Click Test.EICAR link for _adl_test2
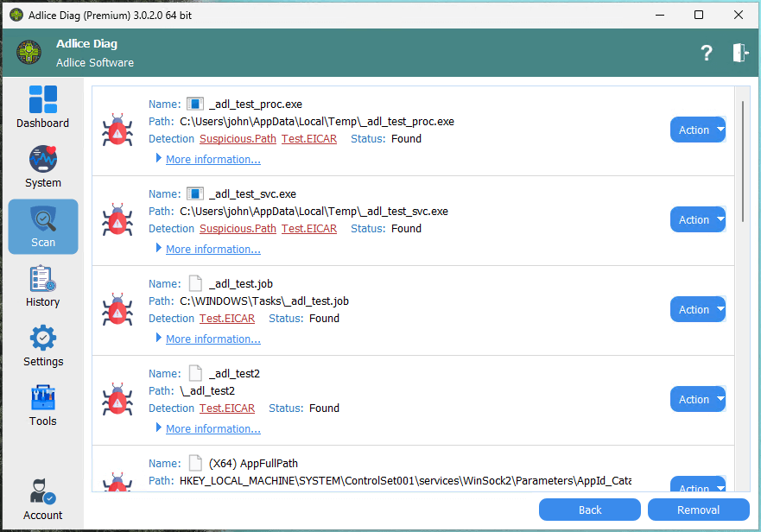 [x=227, y=408]
